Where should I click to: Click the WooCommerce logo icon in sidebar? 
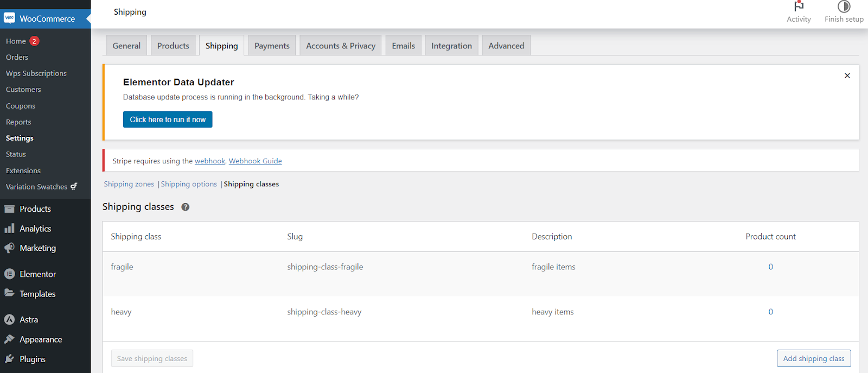point(9,18)
